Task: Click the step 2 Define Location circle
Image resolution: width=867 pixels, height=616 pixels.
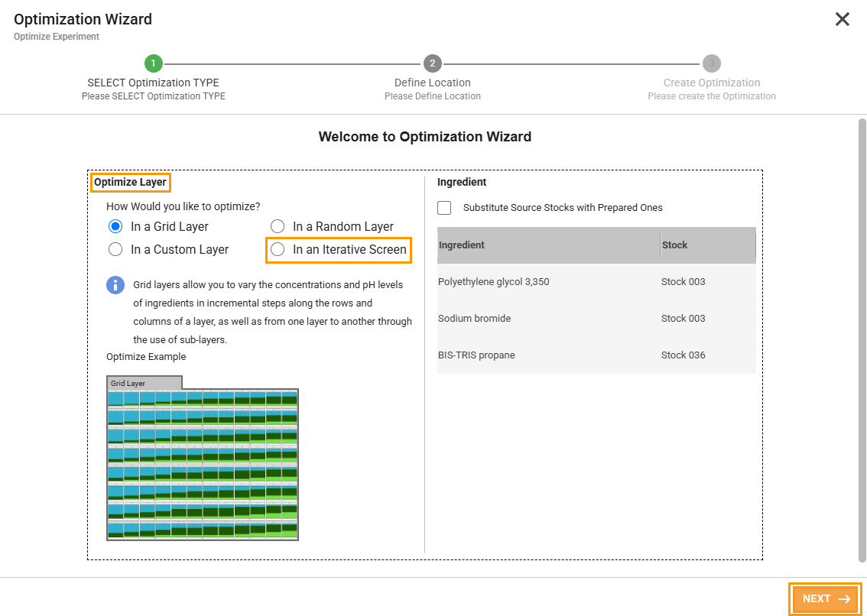Action: tap(433, 64)
